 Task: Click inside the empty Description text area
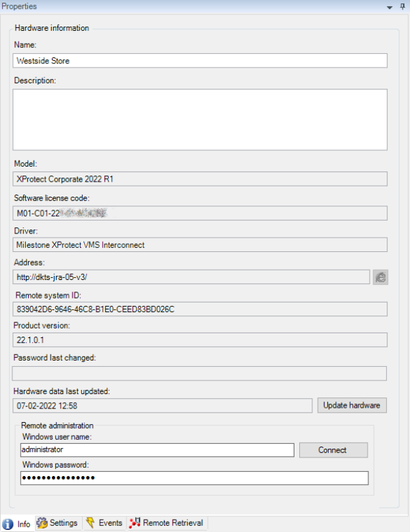tap(200, 120)
